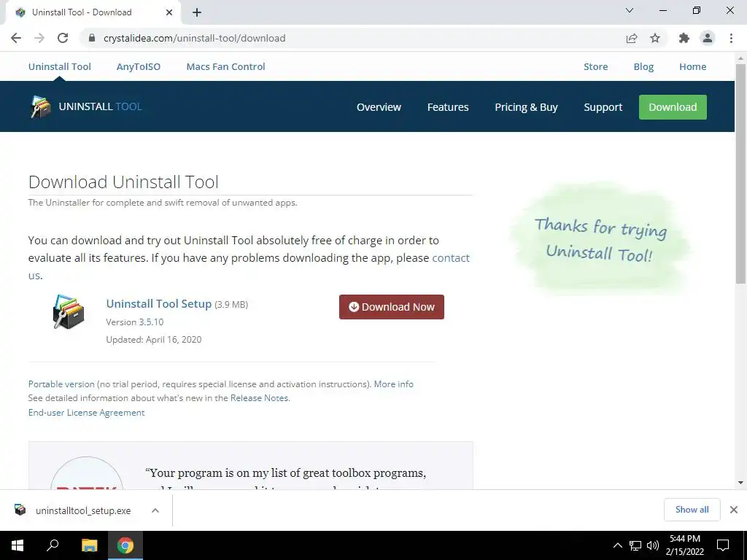
Task: Click the page vertical scrollbar thumb
Action: pos(740,174)
